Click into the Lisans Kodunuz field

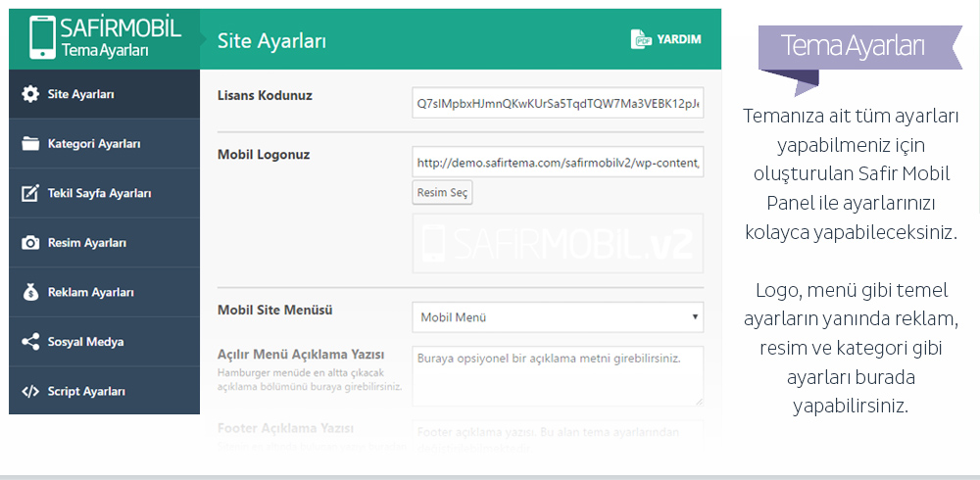point(558,103)
